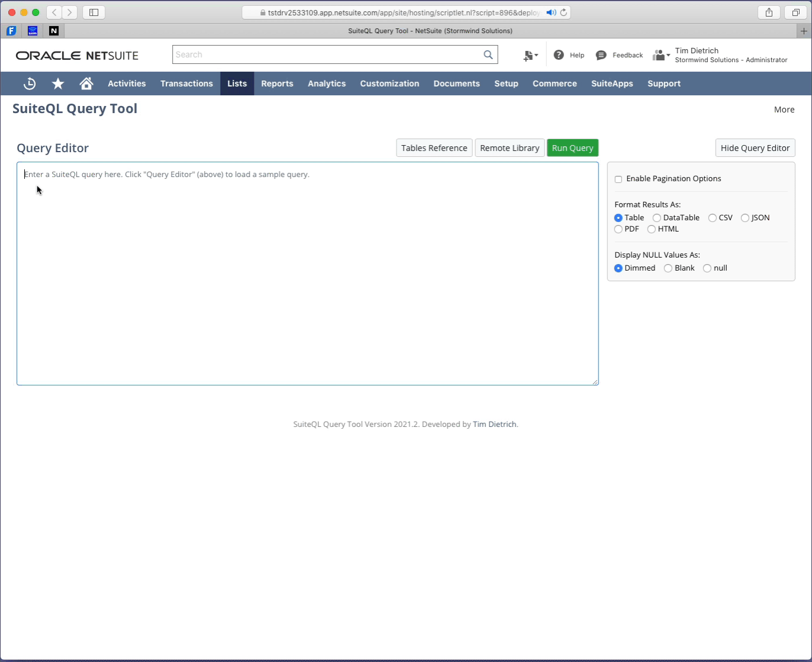The image size is (812, 662).
Task: Open the Shortcuts star icon
Action: click(58, 83)
